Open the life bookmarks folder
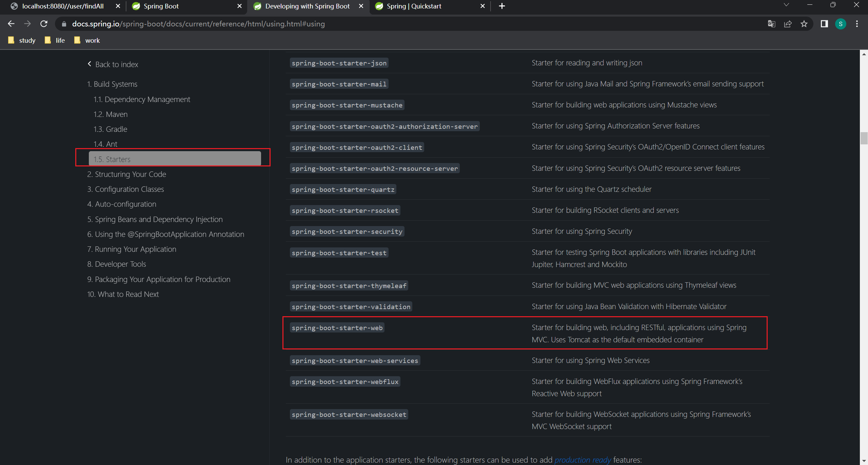The image size is (868, 465). 55,40
